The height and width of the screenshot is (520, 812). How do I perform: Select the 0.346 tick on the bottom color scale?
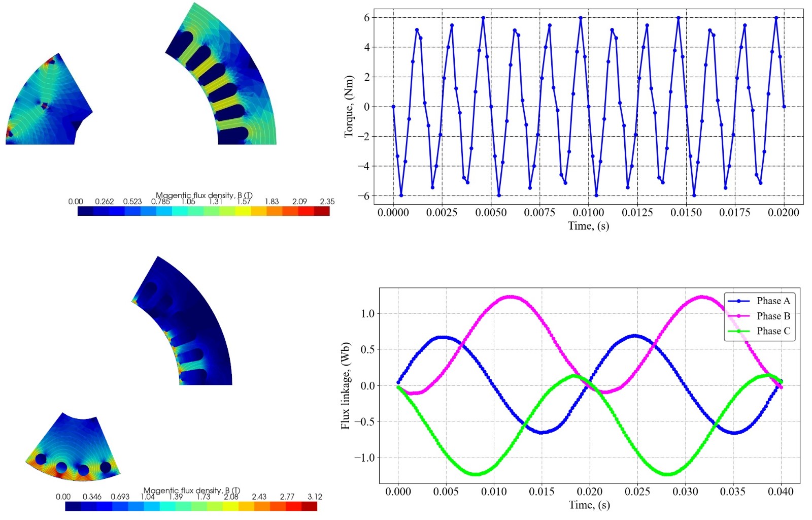coord(92,497)
